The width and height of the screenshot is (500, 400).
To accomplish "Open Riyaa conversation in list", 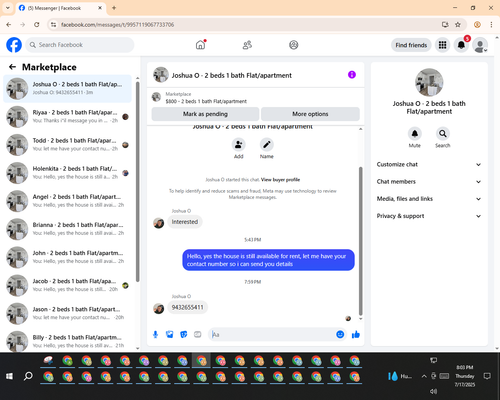I will point(67,117).
